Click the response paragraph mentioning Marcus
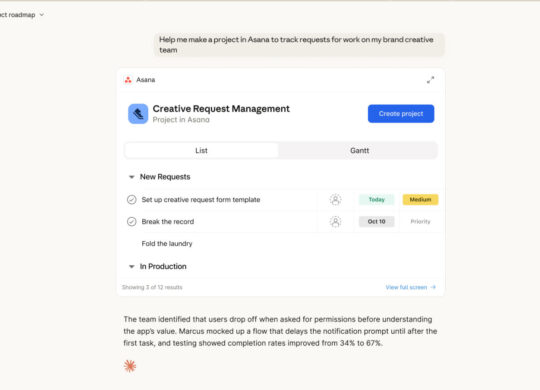 [280, 331]
